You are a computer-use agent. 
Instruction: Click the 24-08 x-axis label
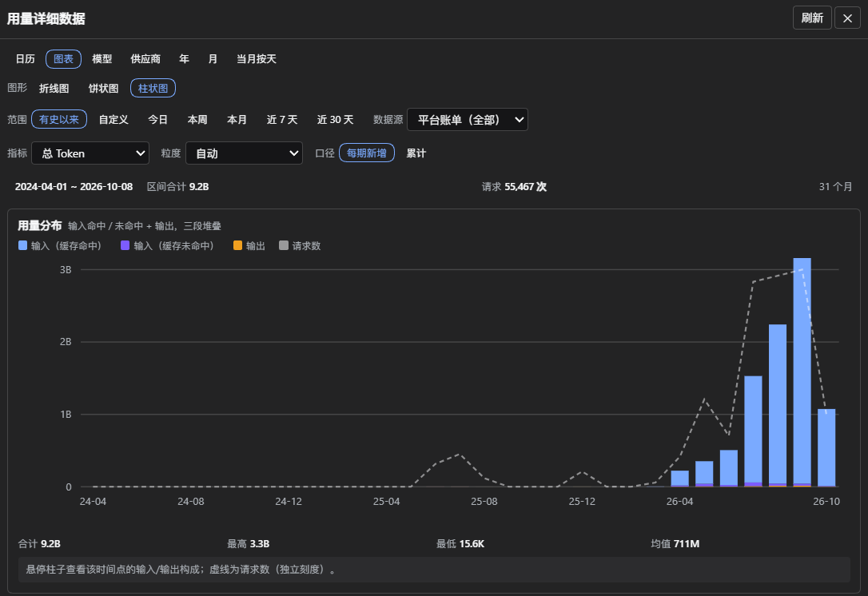click(x=190, y=502)
